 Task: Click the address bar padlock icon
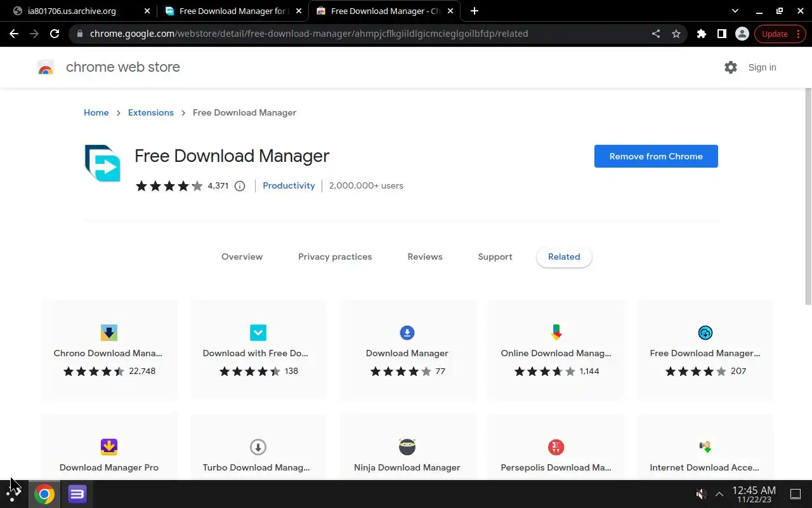[x=79, y=34]
